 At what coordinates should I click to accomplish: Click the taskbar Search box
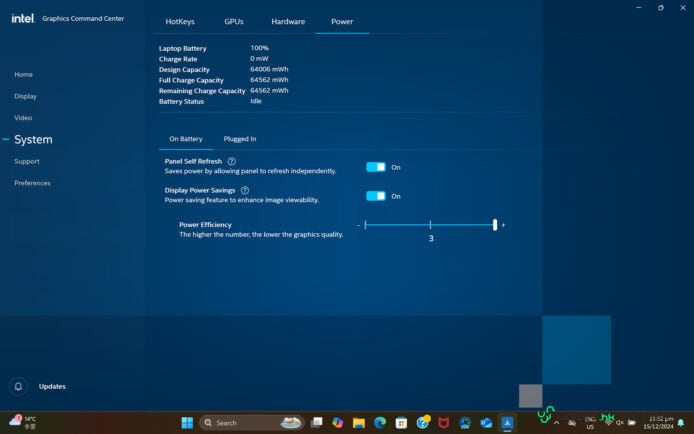coord(251,423)
